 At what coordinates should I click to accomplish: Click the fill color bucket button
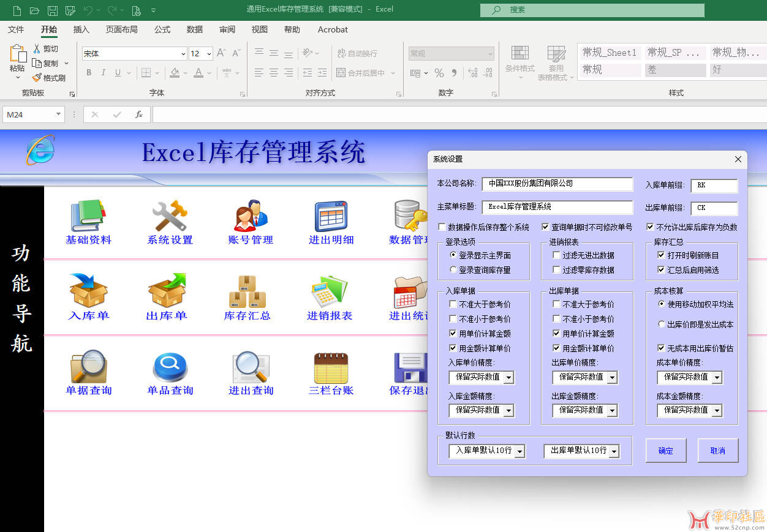175,73
